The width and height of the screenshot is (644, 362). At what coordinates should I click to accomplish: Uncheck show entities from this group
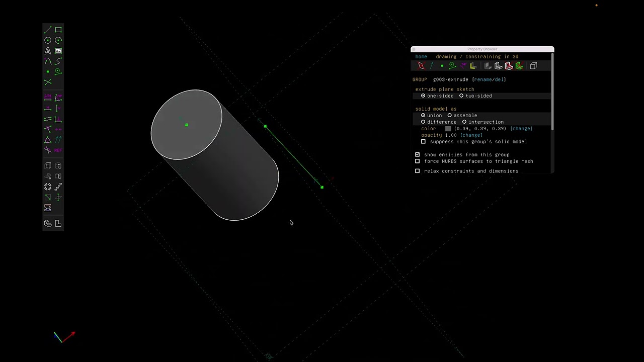coord(417,154)
